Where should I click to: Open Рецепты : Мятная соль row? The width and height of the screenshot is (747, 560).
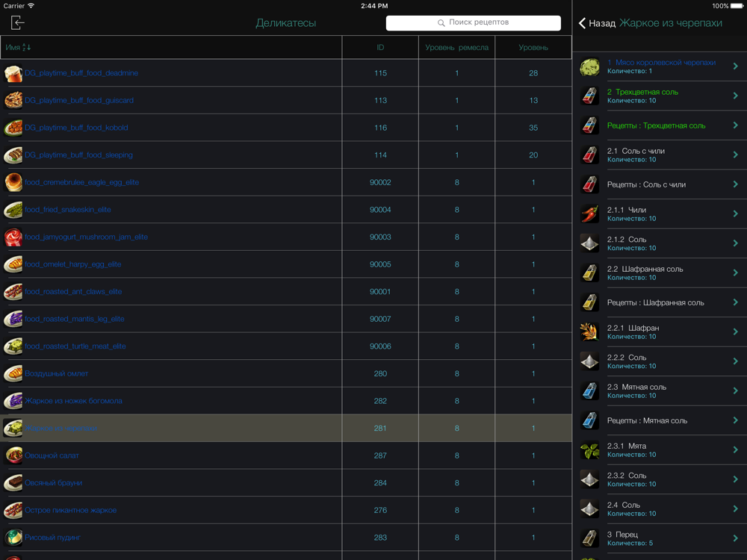click(660, 420)
